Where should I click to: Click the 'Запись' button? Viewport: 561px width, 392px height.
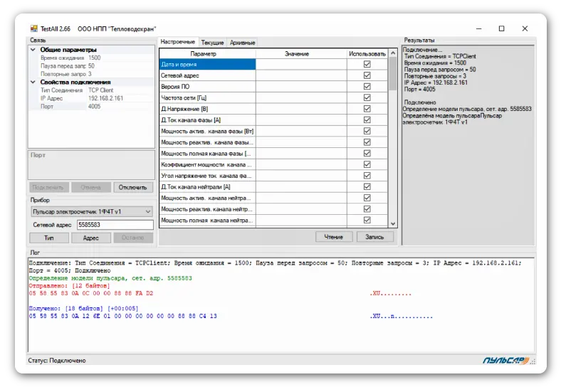click(374, 237)
